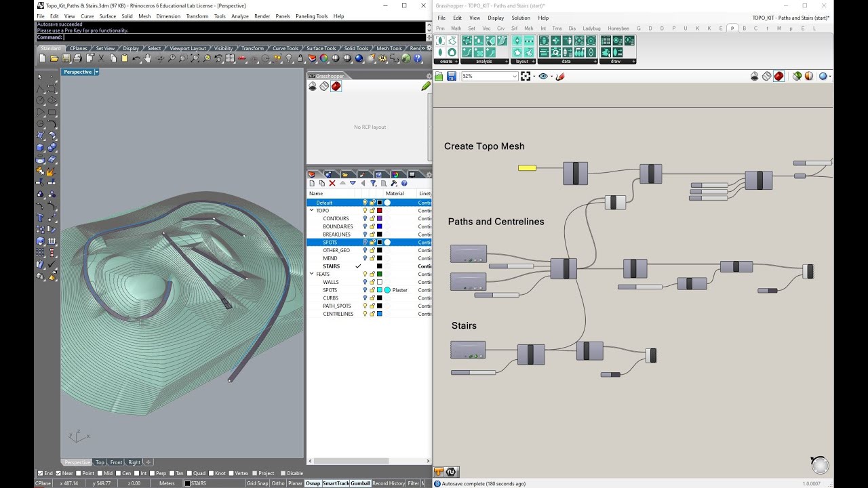This screenshot has height=488, width=868.
Task: Switch to Mesh Tools toolbar tab
Action: (x=389, y=48)
